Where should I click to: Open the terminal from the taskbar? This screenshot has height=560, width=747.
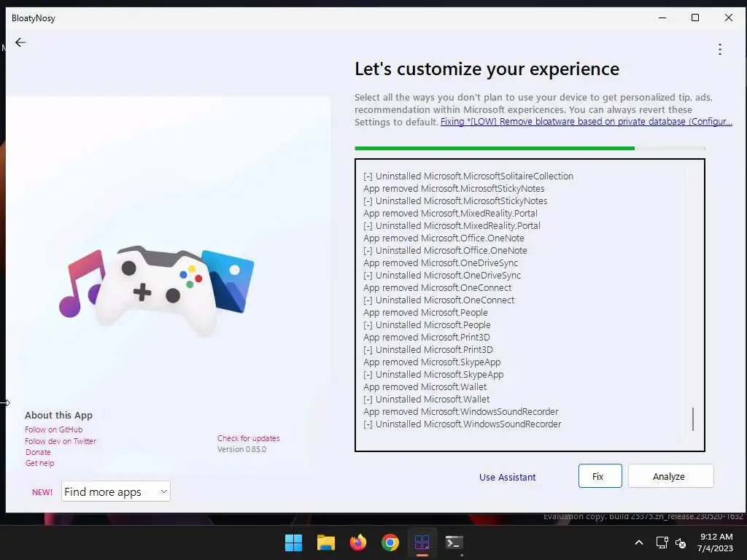(x=454, y=542)
